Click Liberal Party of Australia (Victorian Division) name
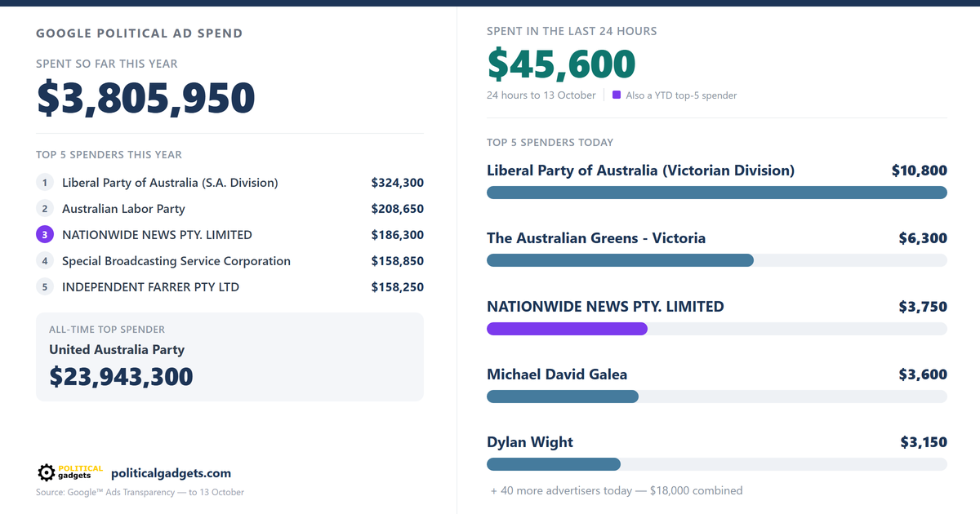Image resolution: width=980 pixels, height=514 pixels. [640, 171]
